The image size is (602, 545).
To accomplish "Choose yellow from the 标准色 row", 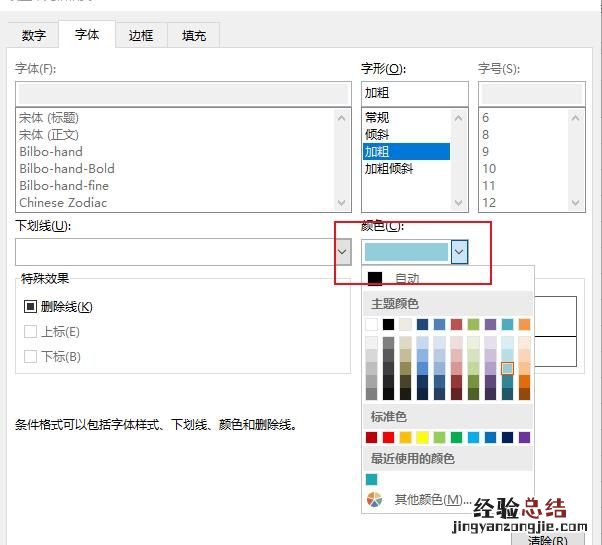I will pos(423,437).
